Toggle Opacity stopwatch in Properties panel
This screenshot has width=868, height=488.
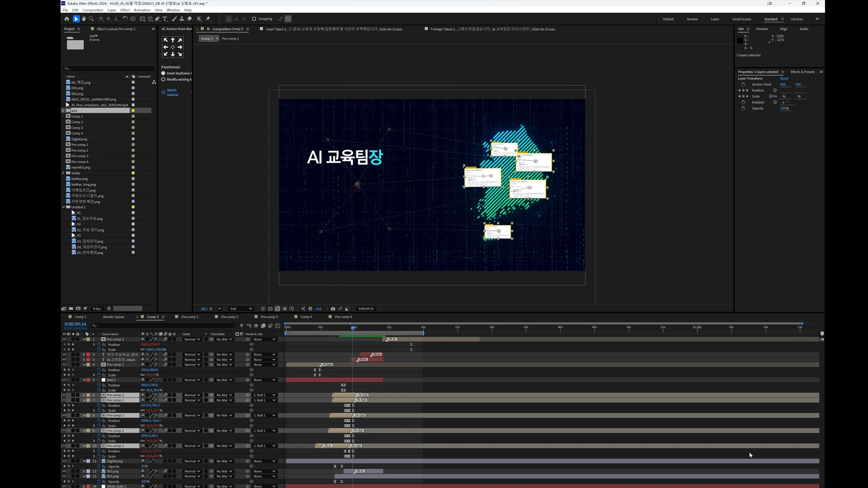coord(743,108)
